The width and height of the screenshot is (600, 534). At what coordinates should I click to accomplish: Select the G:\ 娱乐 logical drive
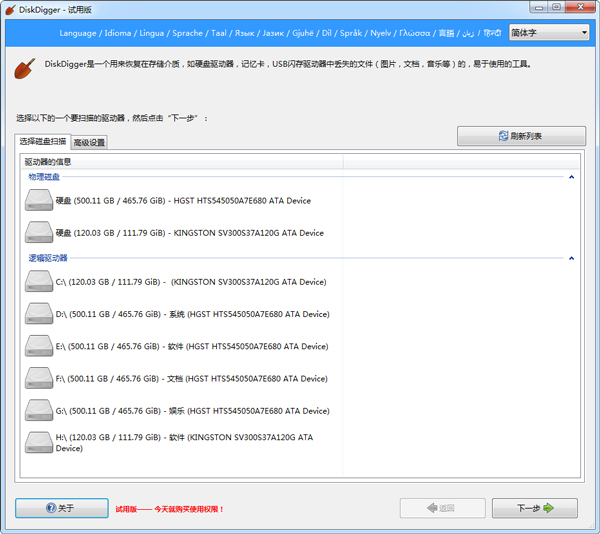click(x=183, y=410)
